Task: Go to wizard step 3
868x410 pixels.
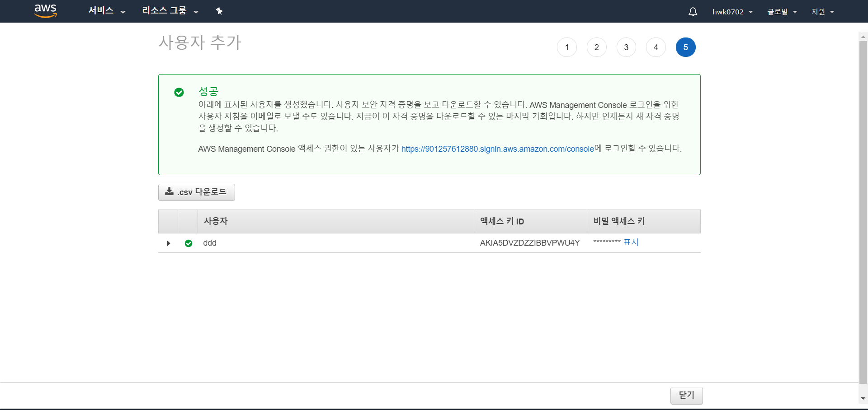Action: 626,47
